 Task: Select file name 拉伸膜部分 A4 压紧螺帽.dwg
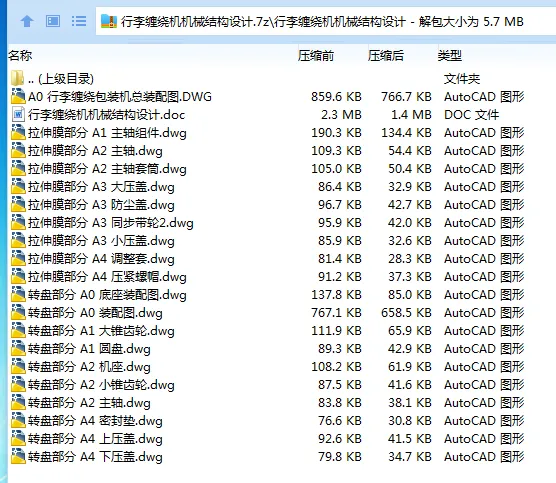pyautogui.click(x=107, y=277)
